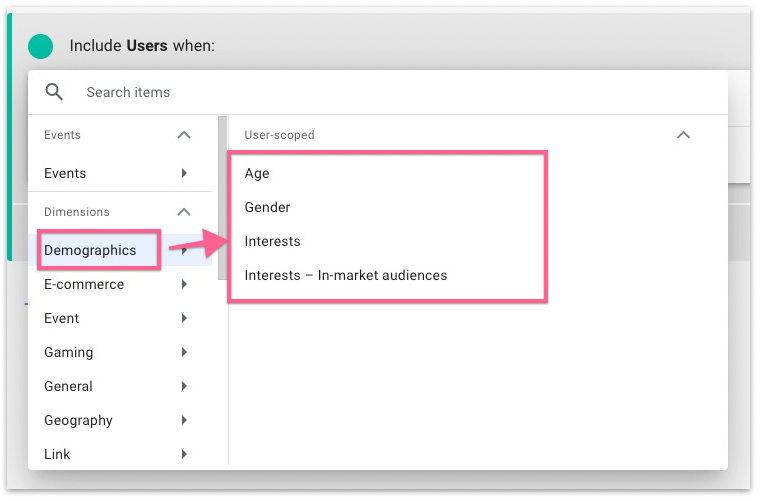Screen dimensions: 763x501
Task: Select the Interests dimension
Action: click(x=272, y=241)
